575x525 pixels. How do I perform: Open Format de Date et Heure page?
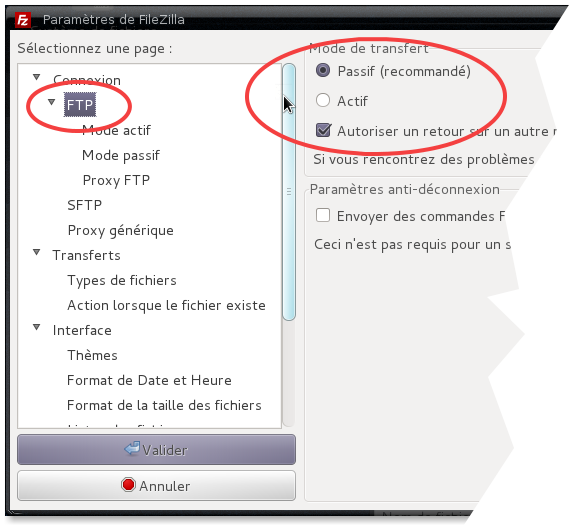click(x=149, y=380)
